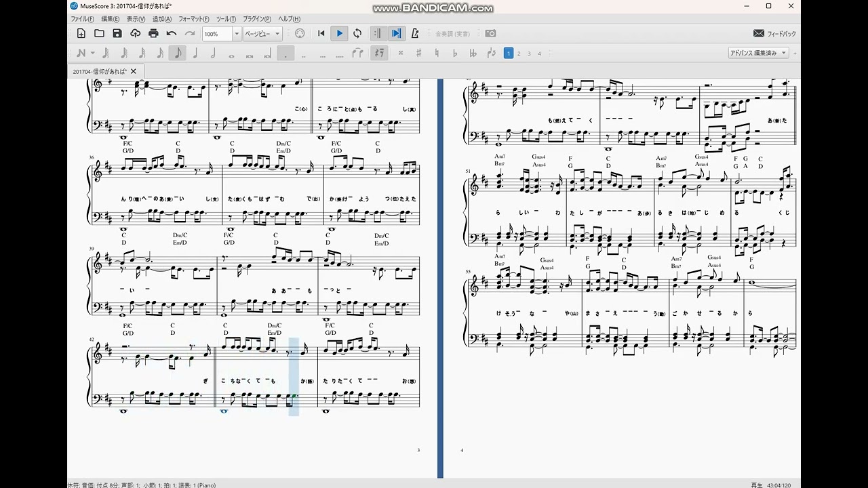868x488 pixels.
Task: Select the eighth note duration
Action: coord(178,53)
